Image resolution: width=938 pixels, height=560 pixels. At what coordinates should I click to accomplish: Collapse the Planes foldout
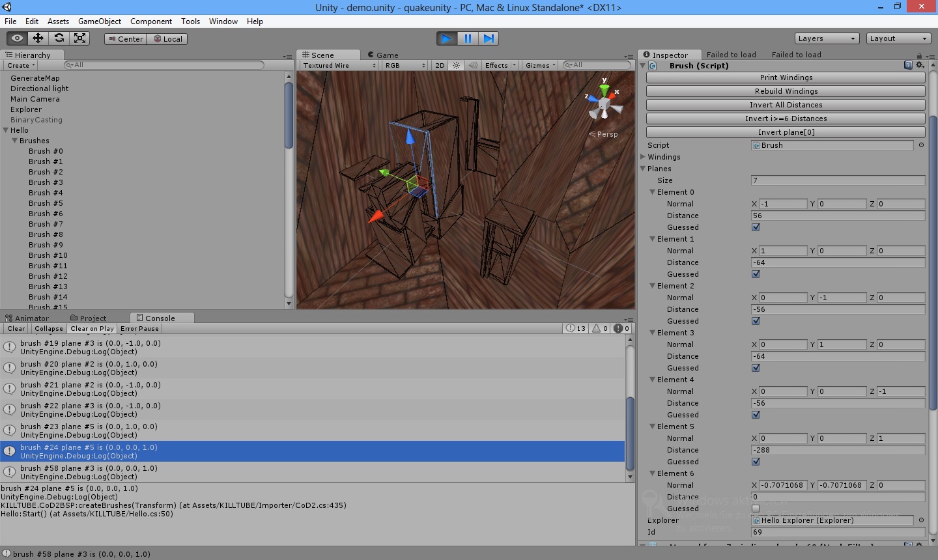tap(643, 169)
